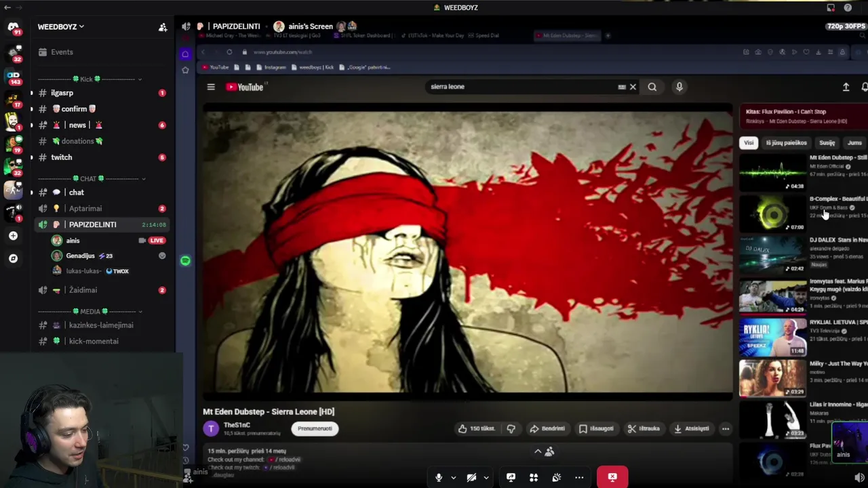The width and height of the screenshot is (868, 488).
Task: Reload the shared browser page
Action: point(229,52)
